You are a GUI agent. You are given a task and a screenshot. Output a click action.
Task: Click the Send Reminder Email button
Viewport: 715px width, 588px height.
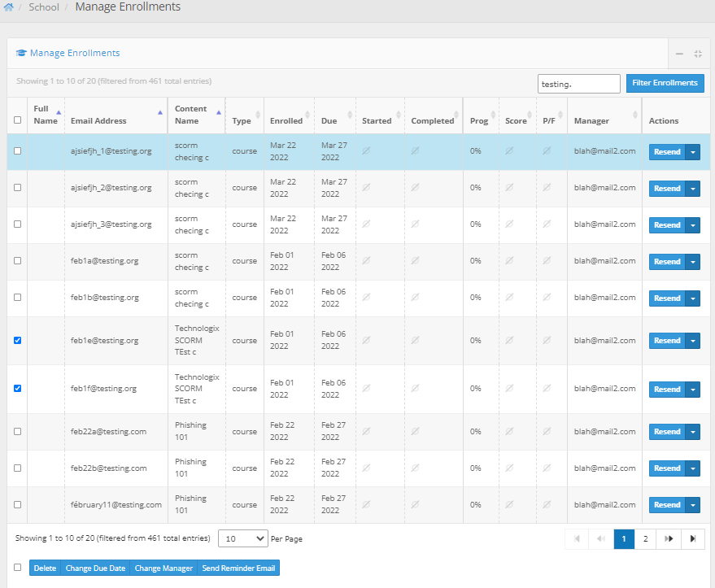238,568
